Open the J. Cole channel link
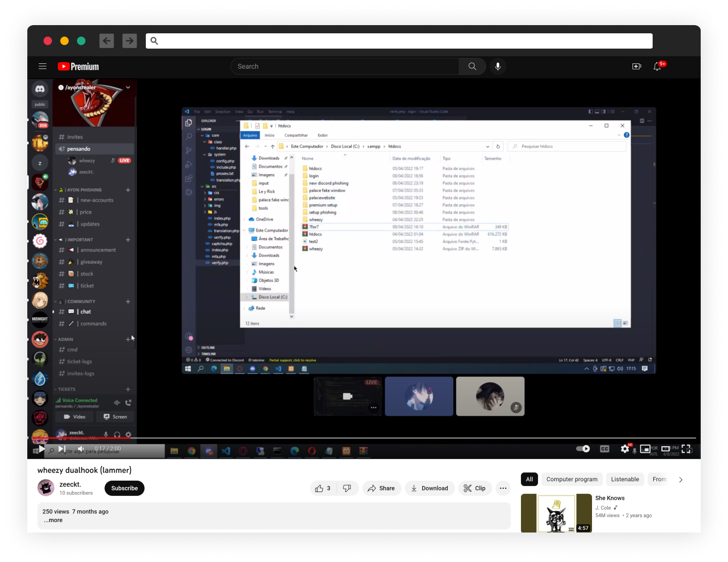Screen dimensions: 728x562 (x=603, y=508)
